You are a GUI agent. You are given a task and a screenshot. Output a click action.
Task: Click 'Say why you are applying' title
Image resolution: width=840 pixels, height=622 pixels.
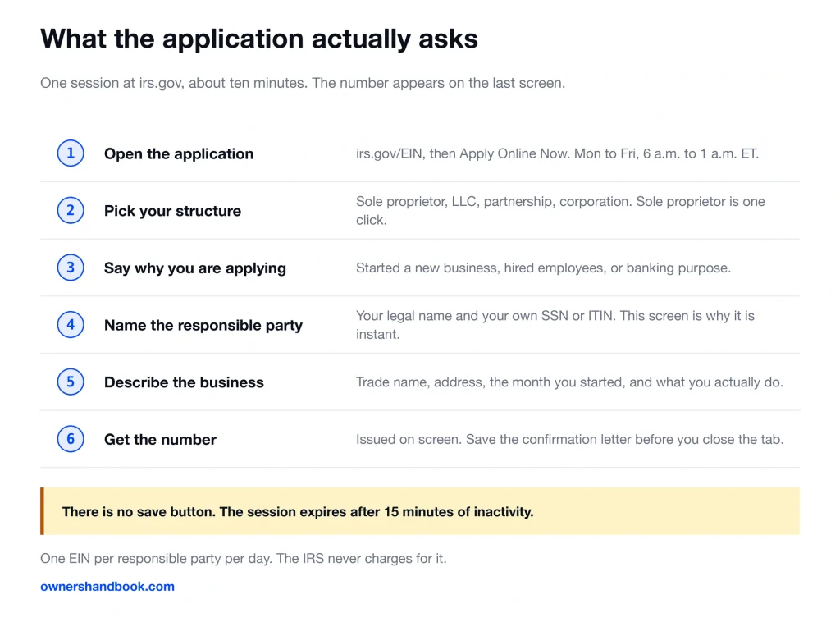pos(195,268)
